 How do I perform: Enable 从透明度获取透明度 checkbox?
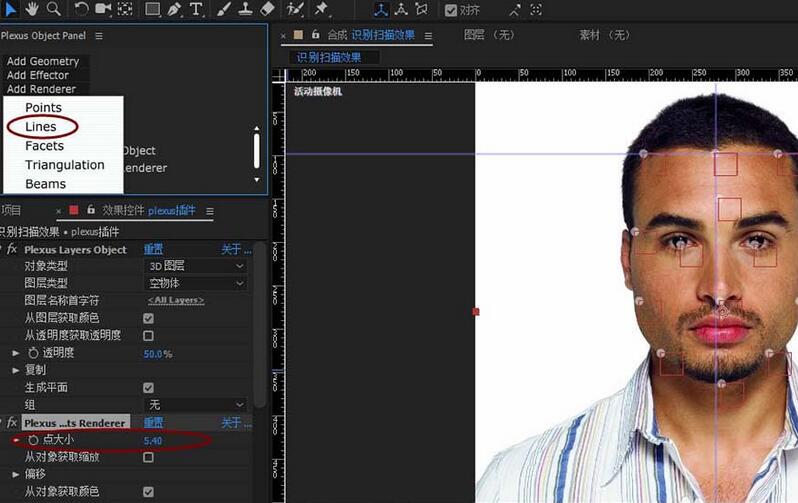pos(148,335)
